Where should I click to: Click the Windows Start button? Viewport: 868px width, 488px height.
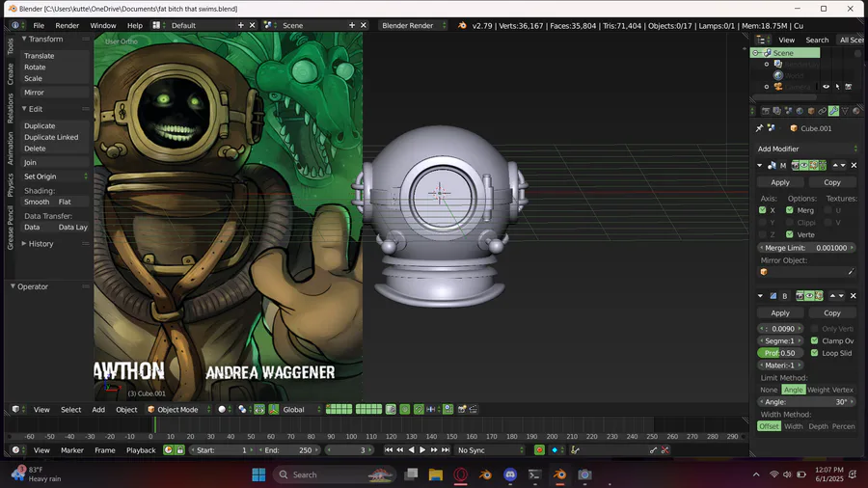tap(258, 474)
